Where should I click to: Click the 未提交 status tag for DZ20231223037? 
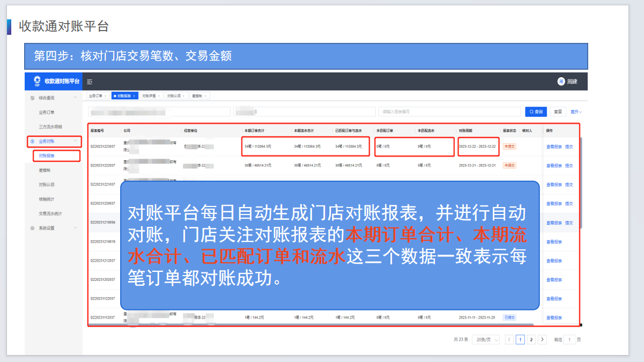(509, 146)
